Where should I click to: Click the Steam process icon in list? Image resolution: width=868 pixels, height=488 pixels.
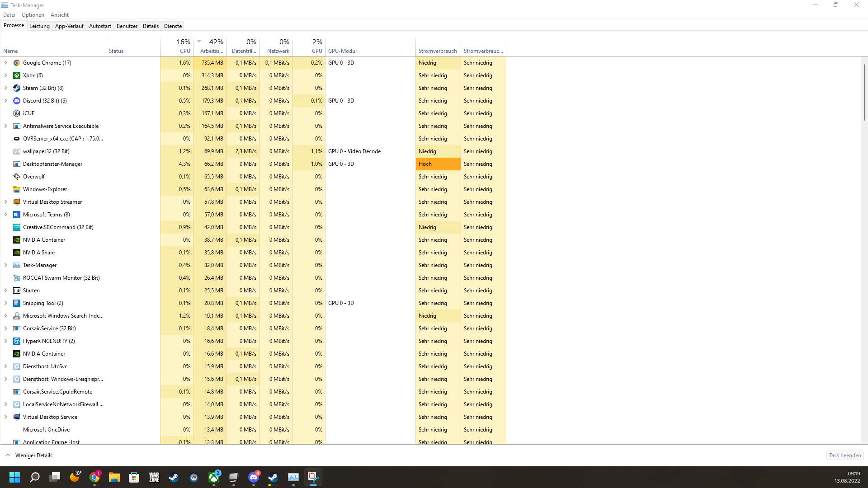coord(17,88)
